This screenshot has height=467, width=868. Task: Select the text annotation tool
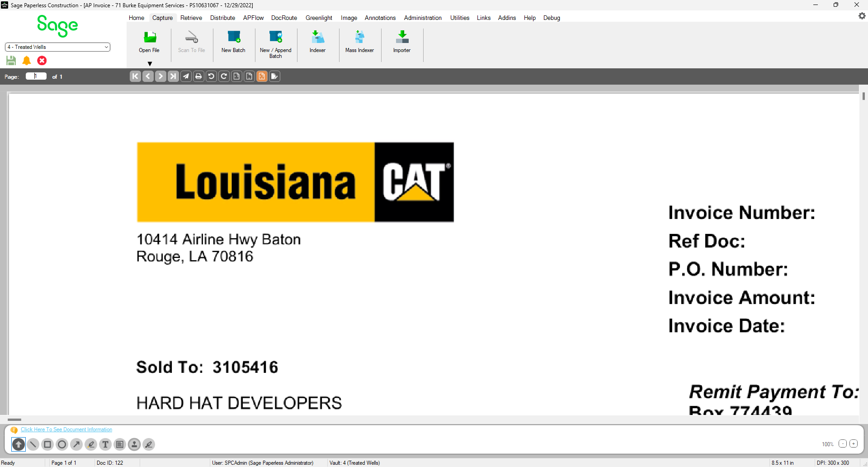pos(105,444)
